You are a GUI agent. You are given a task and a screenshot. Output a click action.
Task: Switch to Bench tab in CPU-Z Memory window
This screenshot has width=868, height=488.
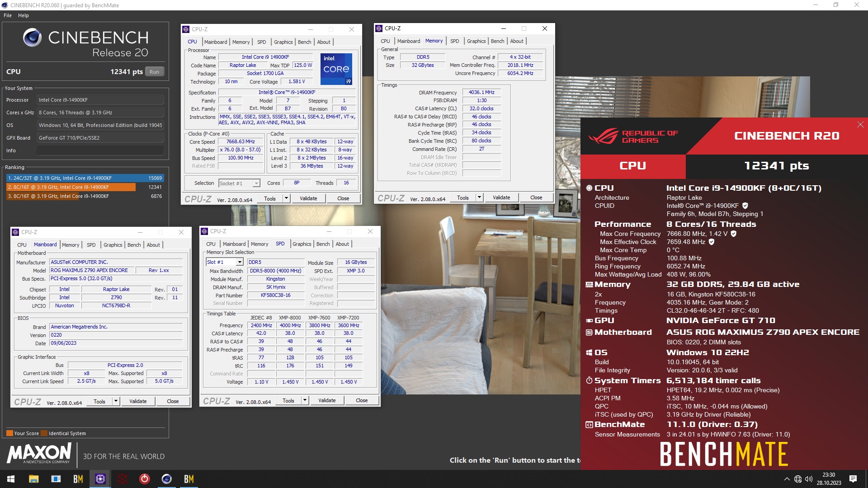pos(497,41)
